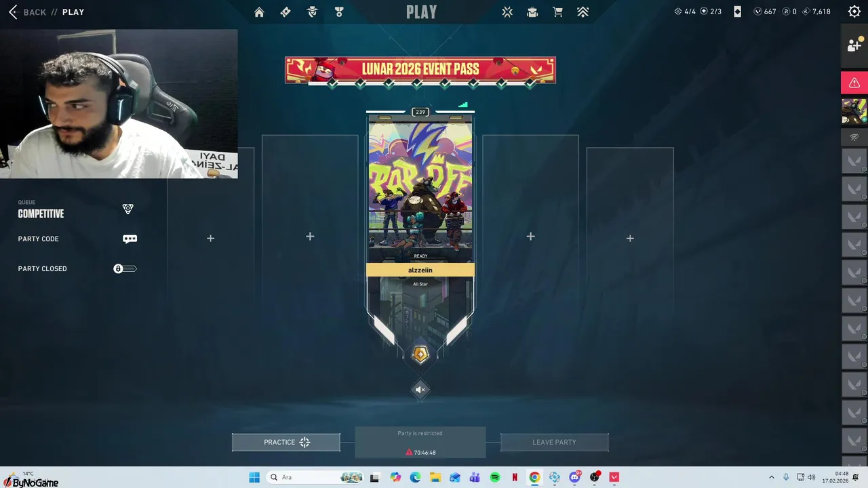Open the Valorant taskbar icon
The width and height of the screenshot is (868, 488).
pos(614,477)
